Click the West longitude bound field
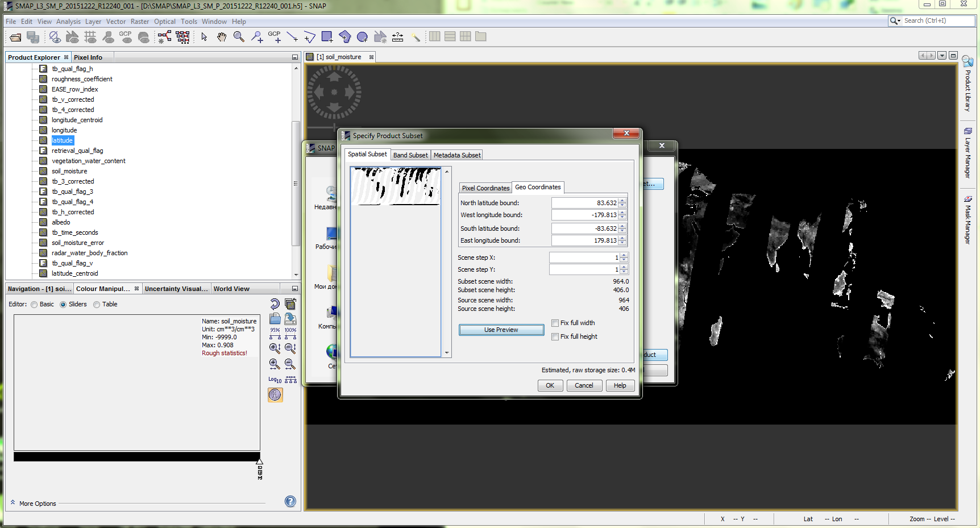 click(x=584, y=215)
